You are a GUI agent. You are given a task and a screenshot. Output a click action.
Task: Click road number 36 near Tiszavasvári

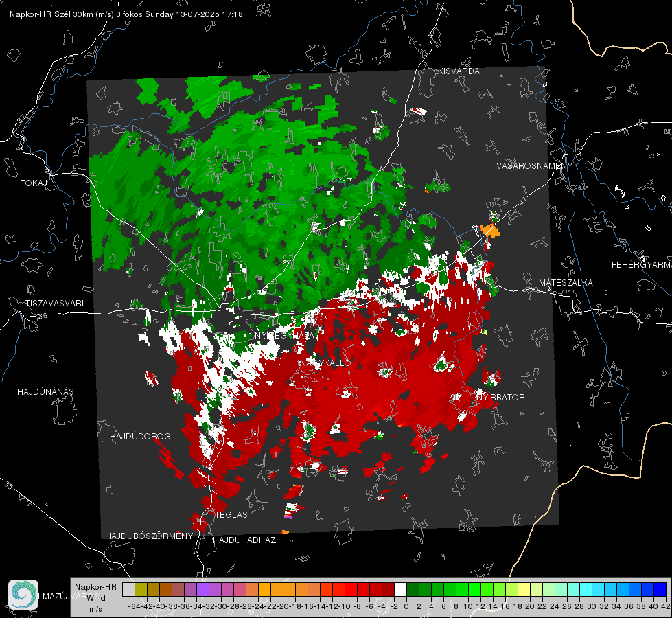[43, 316]
